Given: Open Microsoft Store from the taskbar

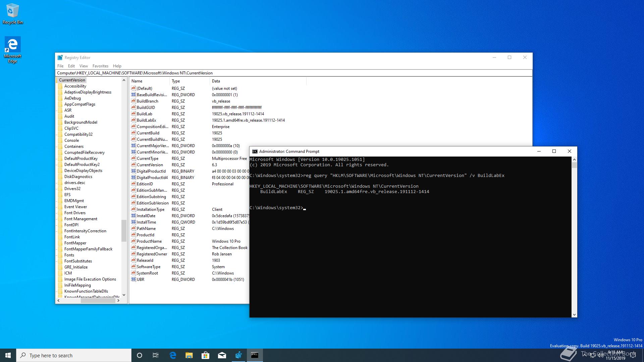Looking at the screenshot, I should 206,355.
